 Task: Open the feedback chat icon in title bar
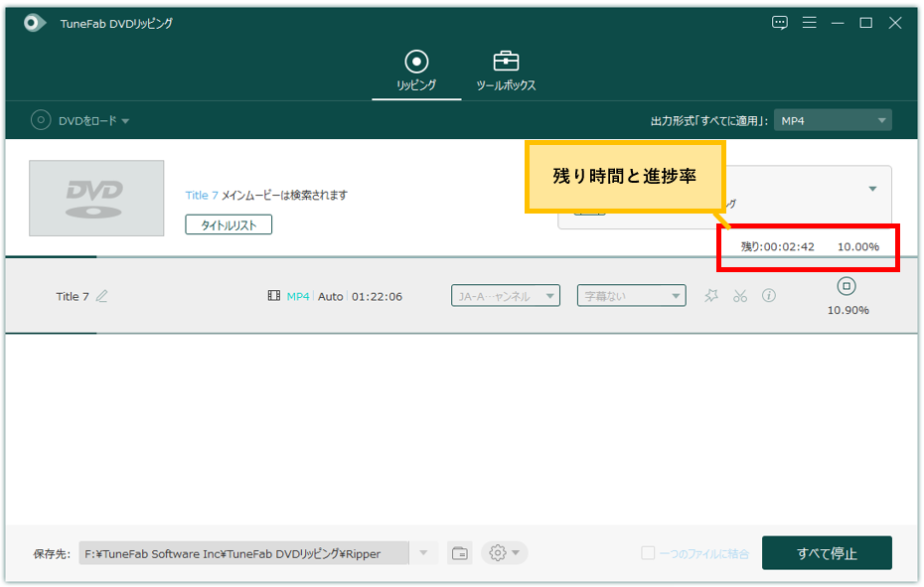tap(780, 23)
